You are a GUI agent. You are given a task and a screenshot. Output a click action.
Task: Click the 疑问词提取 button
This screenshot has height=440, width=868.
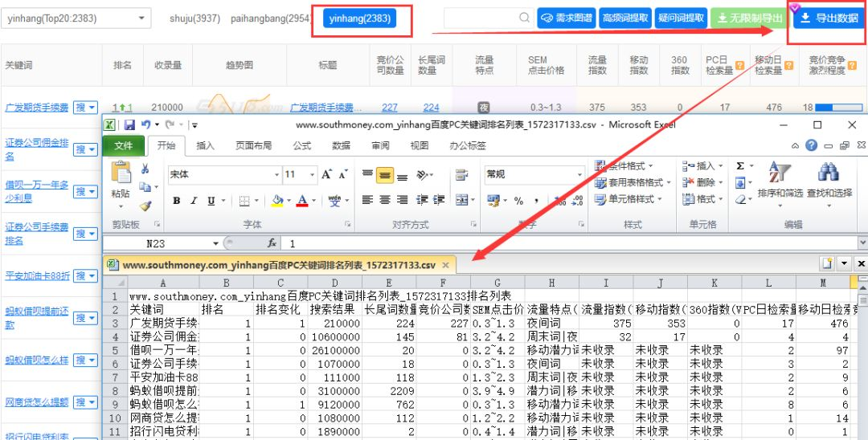681,18
